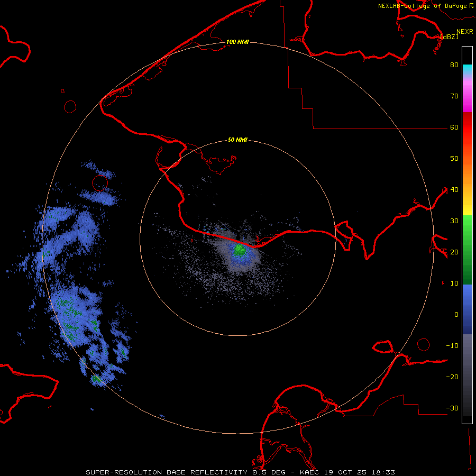Select the 10 value on the dBZ scale
The image size is (476, 476).
coord(454,283)
